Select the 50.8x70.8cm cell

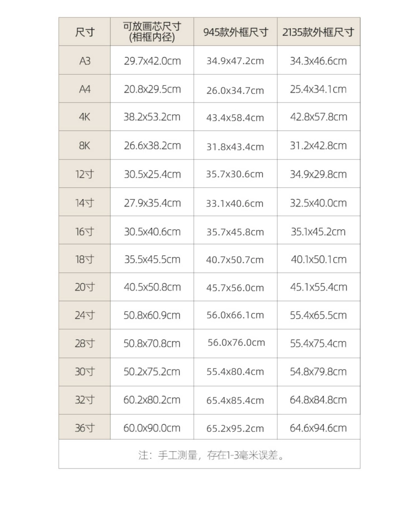tap(152, 343)
